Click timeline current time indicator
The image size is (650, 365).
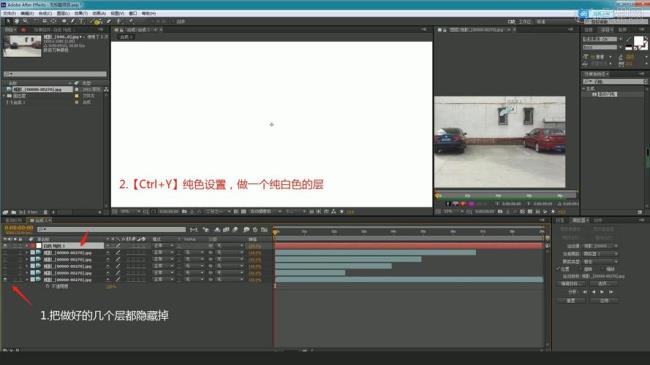(x=275, y=232)
